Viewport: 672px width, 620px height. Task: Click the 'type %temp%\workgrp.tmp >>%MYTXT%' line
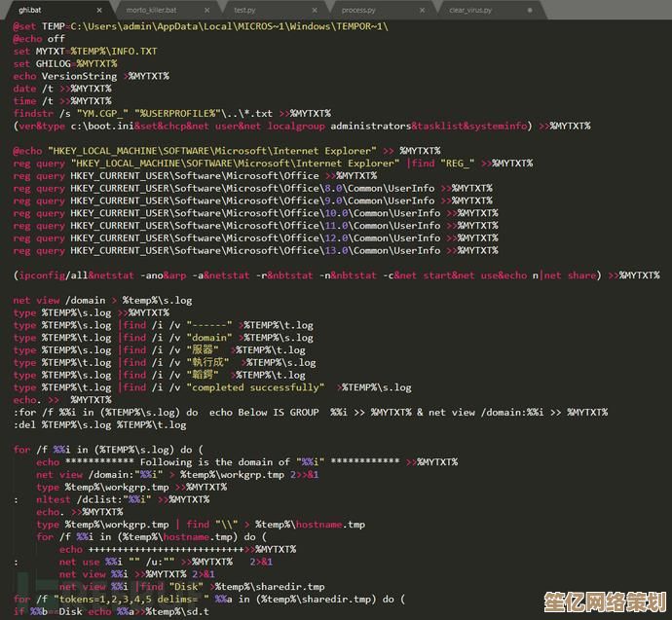(131, 487)
